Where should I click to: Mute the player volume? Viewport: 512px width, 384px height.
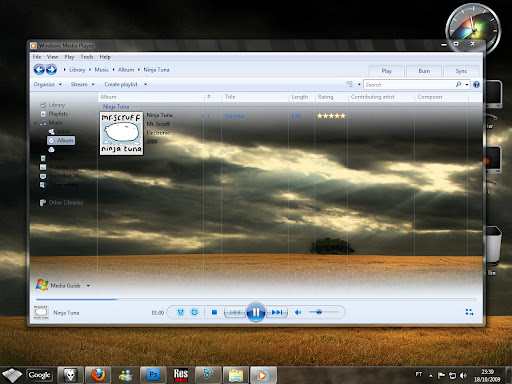(x=298, y=312)
